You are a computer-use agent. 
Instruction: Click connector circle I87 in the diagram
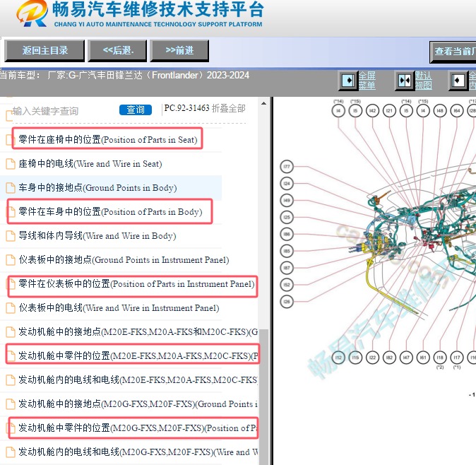(287, 268)
